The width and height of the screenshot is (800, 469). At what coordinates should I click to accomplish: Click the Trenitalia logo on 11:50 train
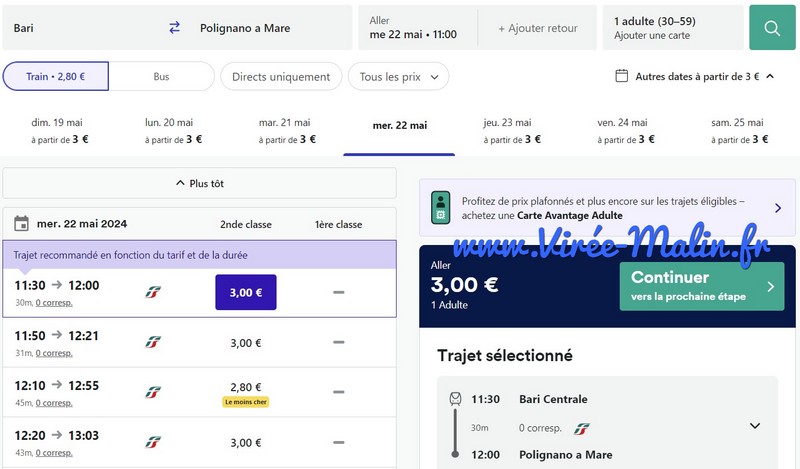point(153,343)
